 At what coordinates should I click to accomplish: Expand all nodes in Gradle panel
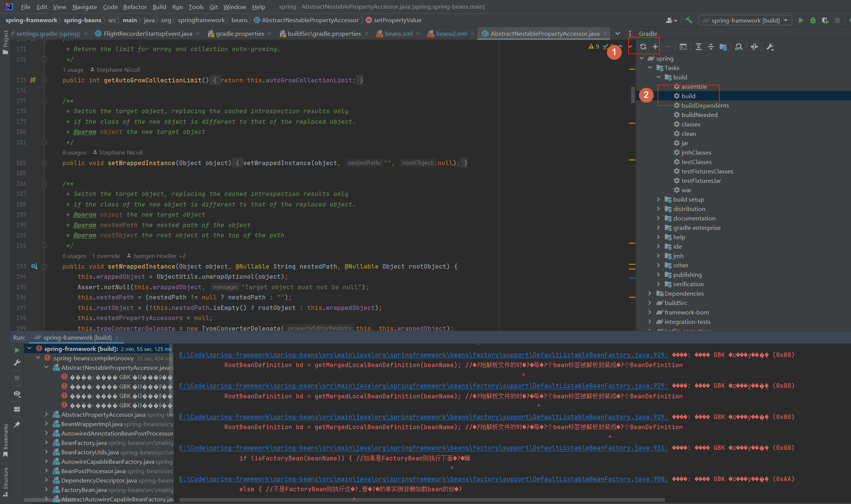tap(699, 47)
